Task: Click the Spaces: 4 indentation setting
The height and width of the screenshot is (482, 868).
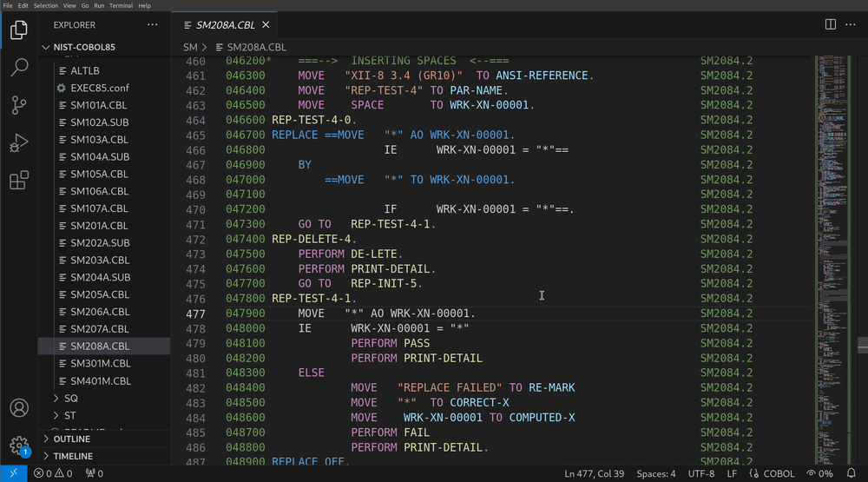Action: coord(655,473)
